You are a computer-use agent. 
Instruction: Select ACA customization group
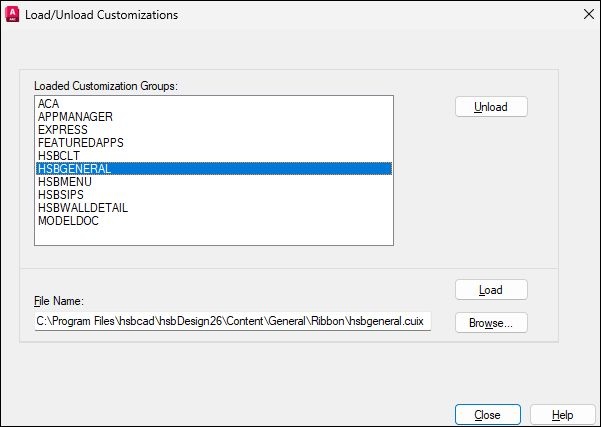coord(214,104)
